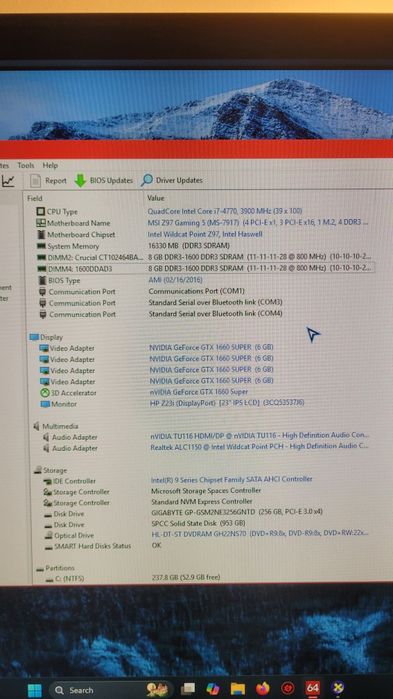This screenshot has height=699, width=393.
Task: Open the Realtek ALC1150 audio link
Action: pos(259,446)
